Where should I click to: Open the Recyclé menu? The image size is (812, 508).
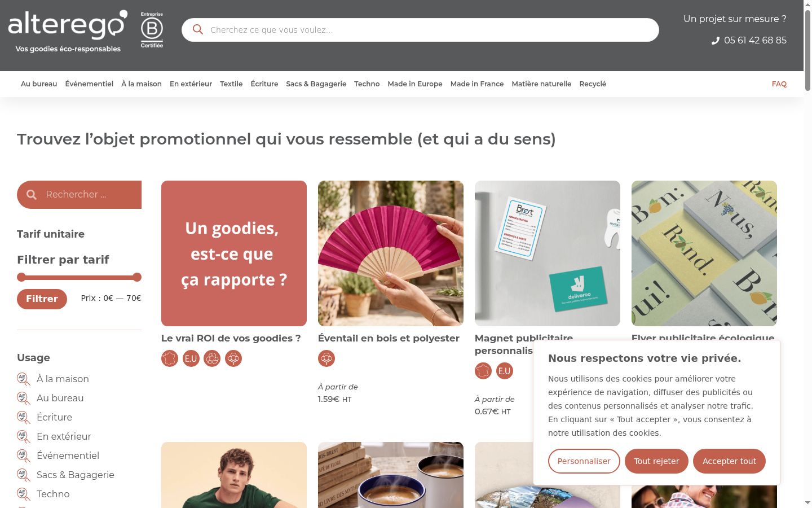pyautogui.click(x=593, y=84)
